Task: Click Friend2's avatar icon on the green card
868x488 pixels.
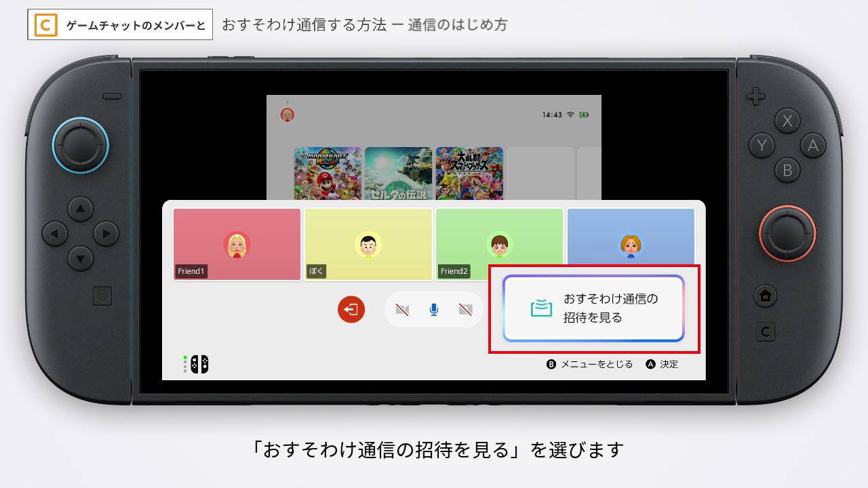Action: coord(499,247)
